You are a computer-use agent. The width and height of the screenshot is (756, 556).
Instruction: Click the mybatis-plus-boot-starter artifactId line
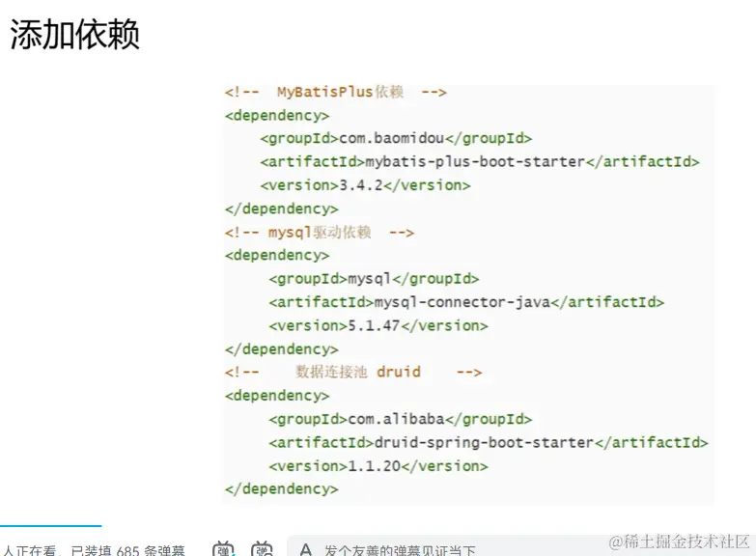(480, 161)
